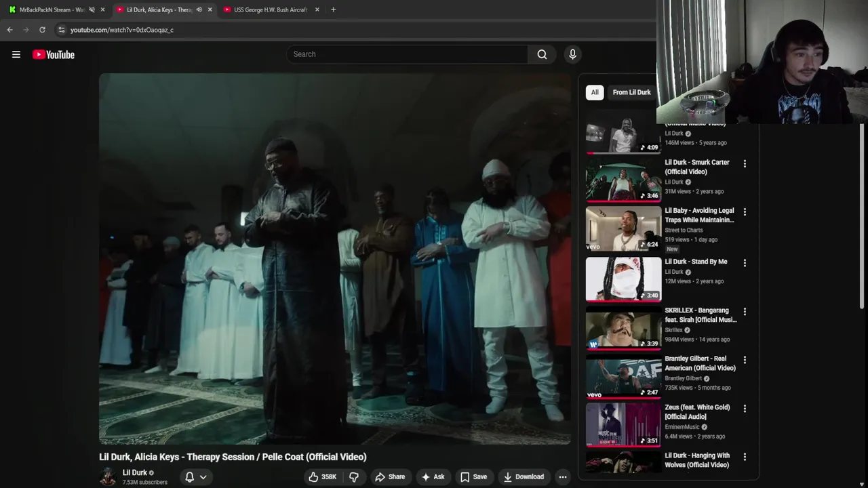The image size is (868, 488).
Task: Open menu for Brantley Gilbert Real American
Action: (x=745, y=359)
